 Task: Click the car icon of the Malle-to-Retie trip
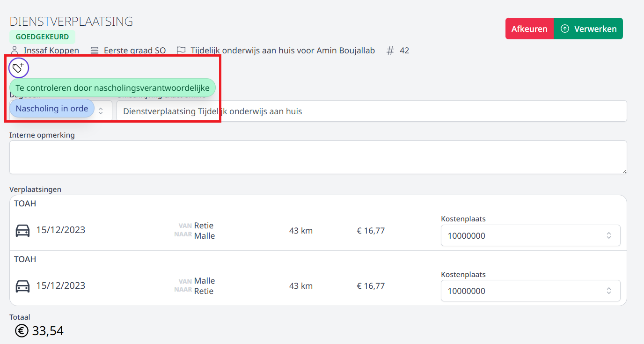pyautogui.click(x=22, y=285)
